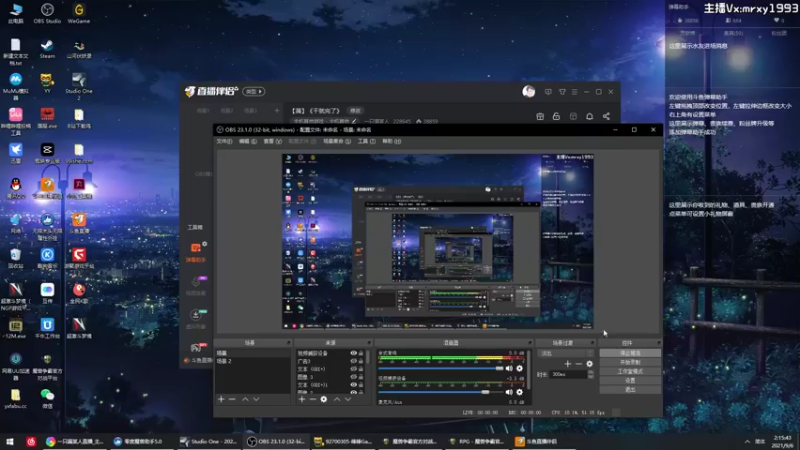800x450 pixels.
Task: Remove scene transition with minus icon
Action: [579, 364]
